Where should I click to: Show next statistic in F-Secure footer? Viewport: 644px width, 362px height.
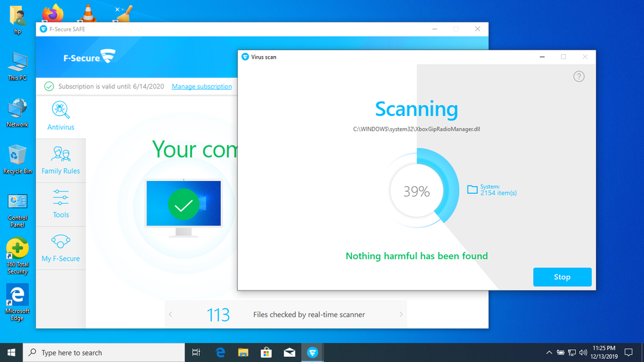pyautogui.click(x=401, y=314)
